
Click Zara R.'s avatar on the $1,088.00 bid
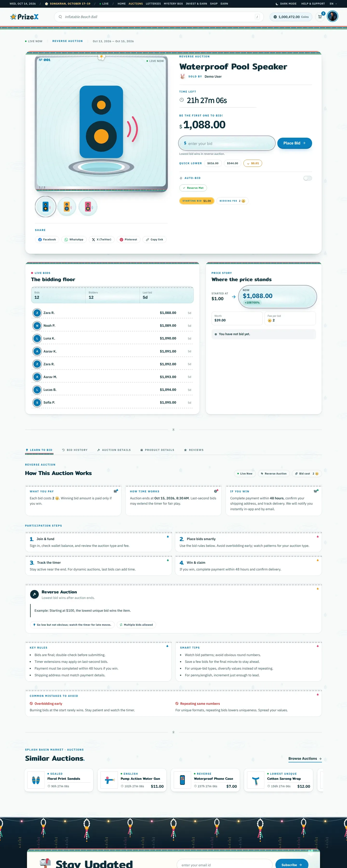coord(37,313)
